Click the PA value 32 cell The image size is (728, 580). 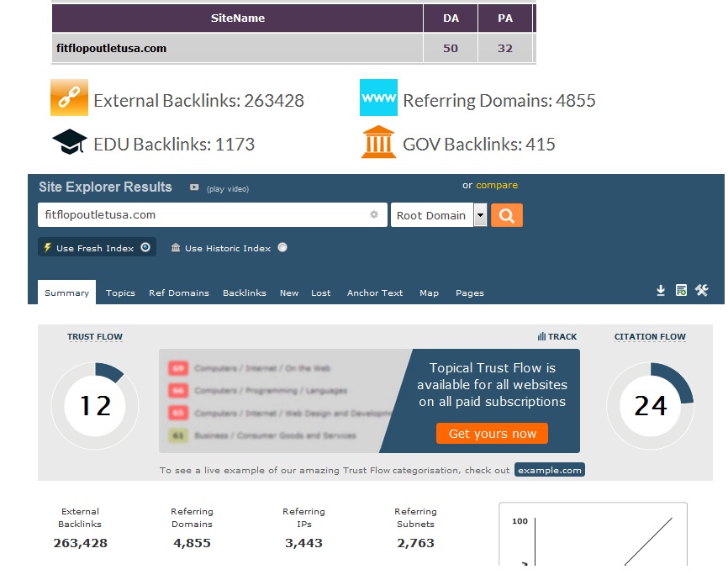coord(505,48)
